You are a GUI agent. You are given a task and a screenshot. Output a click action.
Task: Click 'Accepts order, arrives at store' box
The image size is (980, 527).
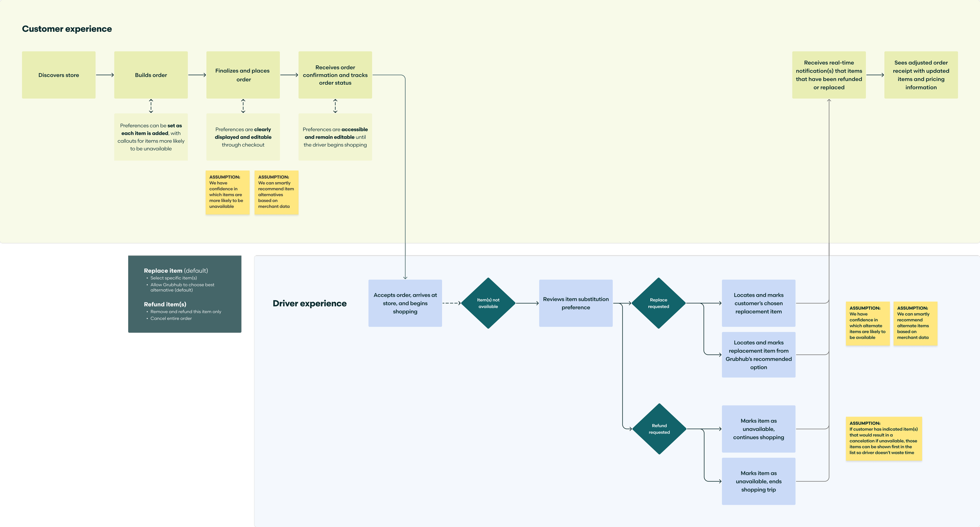(x=405, y=303)
